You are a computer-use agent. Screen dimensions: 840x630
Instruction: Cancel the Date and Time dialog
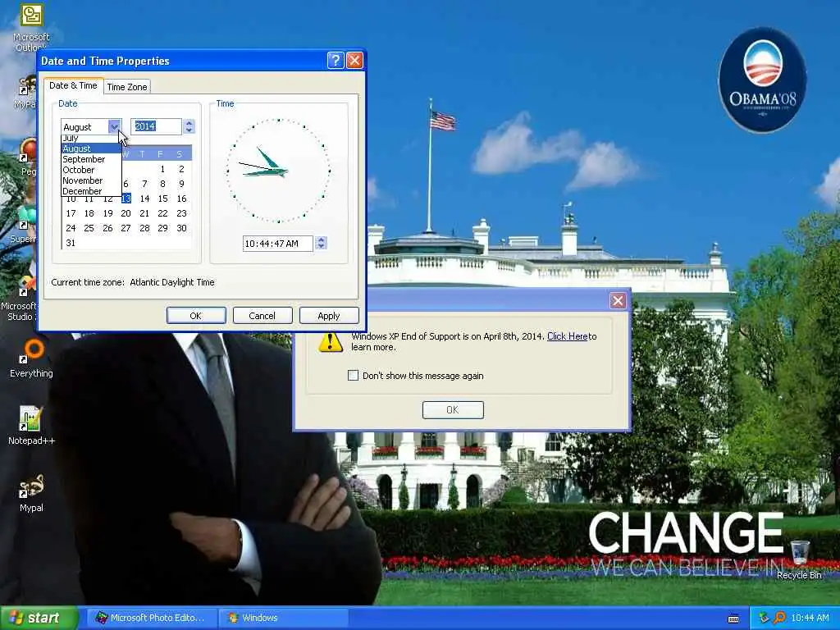(262, 316)
